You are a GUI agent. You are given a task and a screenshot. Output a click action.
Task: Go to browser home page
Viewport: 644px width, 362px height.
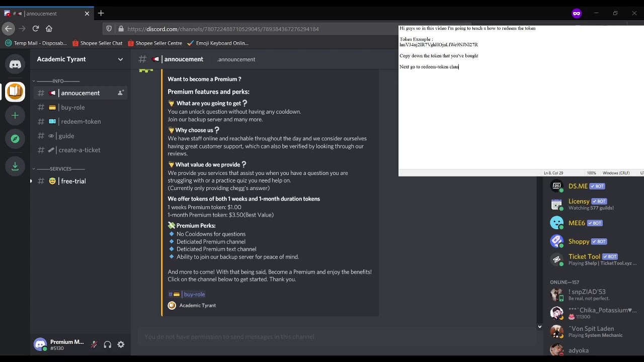[49, 29]
